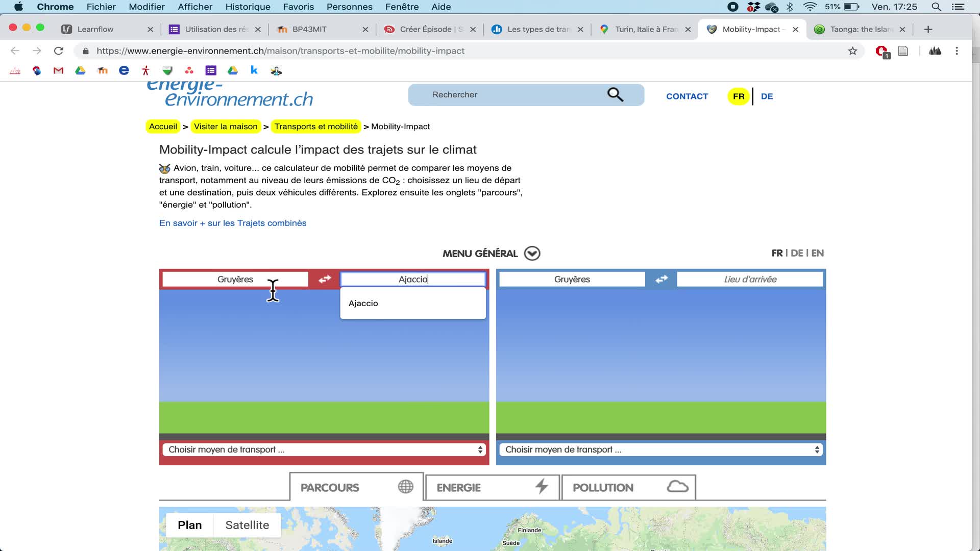980x551 pixels.
Task: Open the Contact link
Action: click(687, 96)
